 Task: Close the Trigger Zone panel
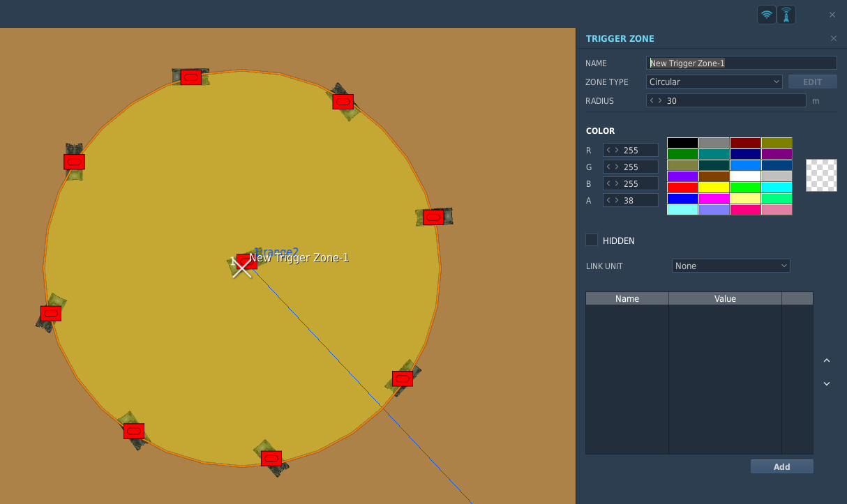(x=834, y=39)
